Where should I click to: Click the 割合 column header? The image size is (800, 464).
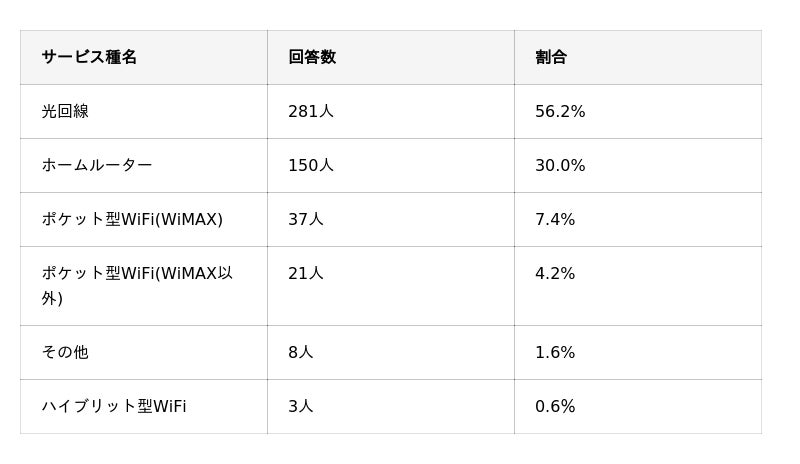(551, 58)
